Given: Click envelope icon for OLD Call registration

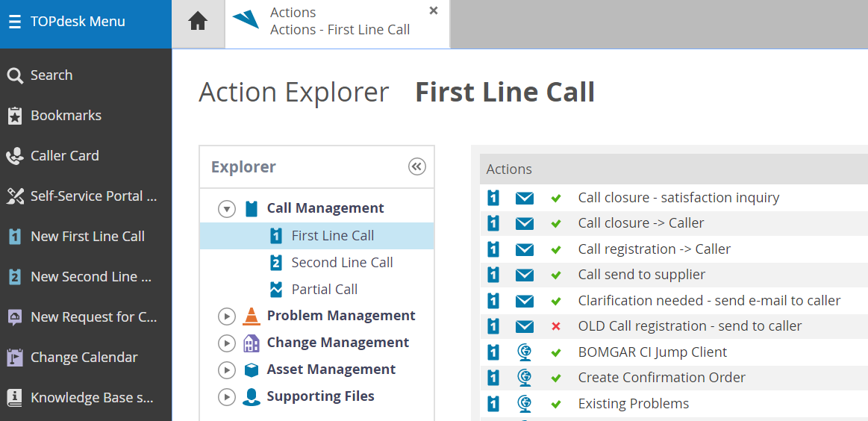Looking at the screenshot, I should (x=524, y=326).
